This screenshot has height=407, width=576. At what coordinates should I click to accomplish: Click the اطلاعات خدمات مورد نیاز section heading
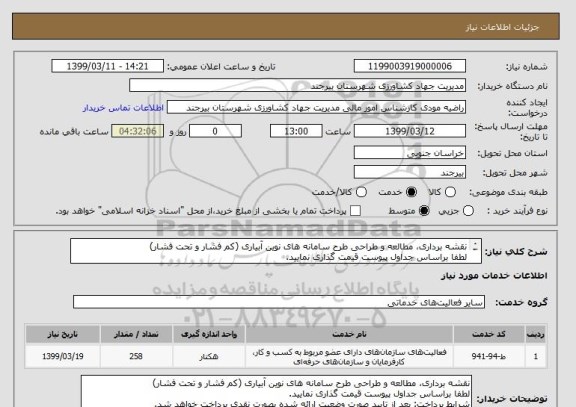tap(494, 276)
